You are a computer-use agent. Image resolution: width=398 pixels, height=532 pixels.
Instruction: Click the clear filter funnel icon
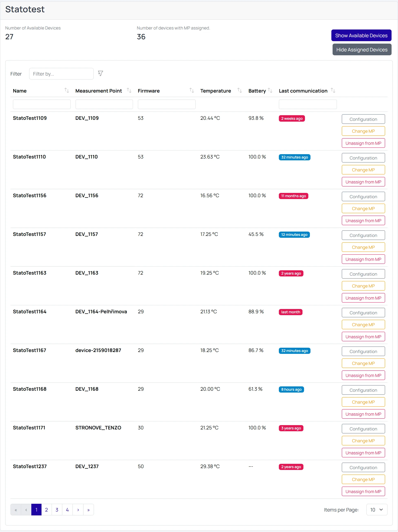(101, 73)
